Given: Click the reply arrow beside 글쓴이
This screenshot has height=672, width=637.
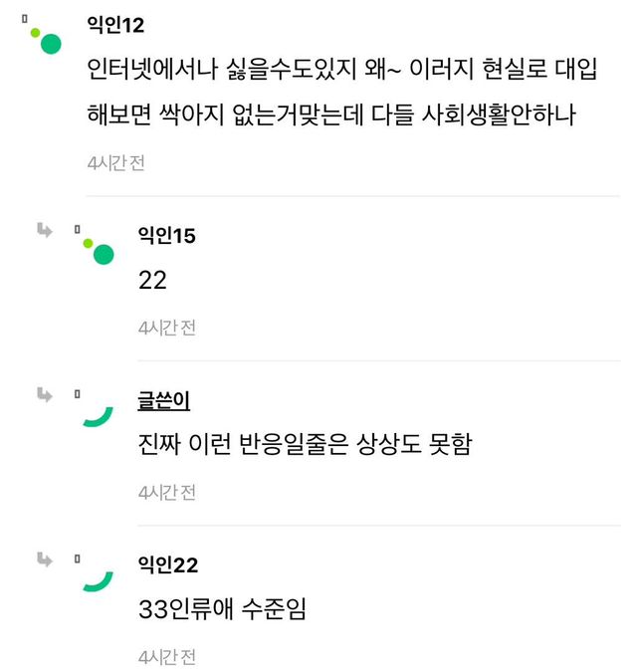Looking at the screenshot, I should (45, 395).
